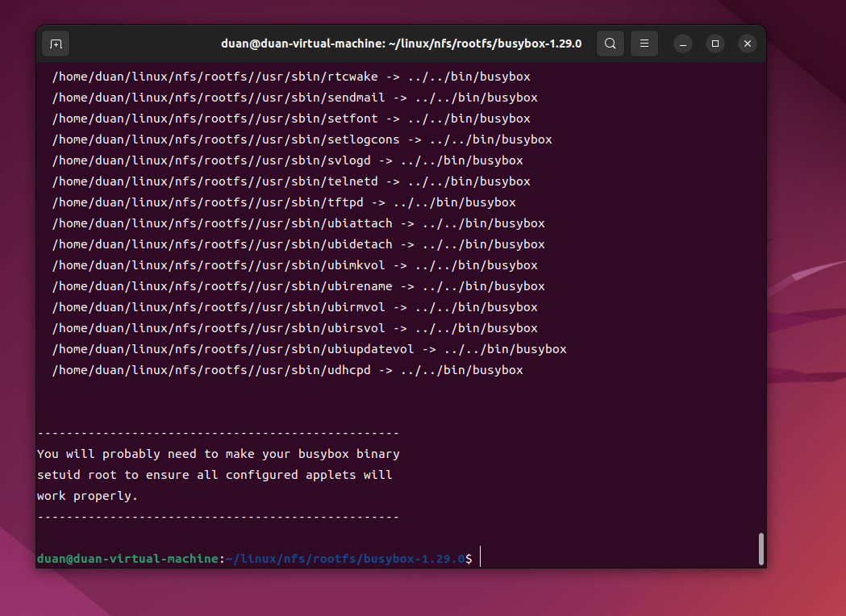The width and height of the screenshot is (846, 616).
Task: Open a new terminal tab
Action: [56, 44]
